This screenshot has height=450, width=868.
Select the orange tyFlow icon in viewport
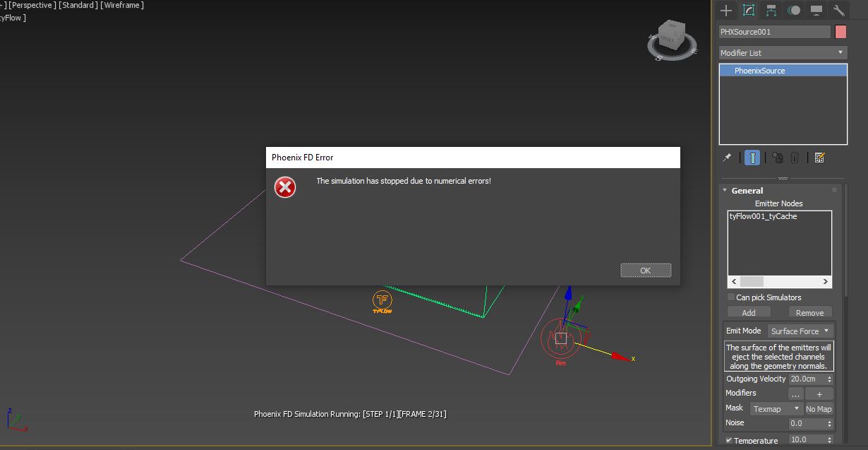(382, 301)
